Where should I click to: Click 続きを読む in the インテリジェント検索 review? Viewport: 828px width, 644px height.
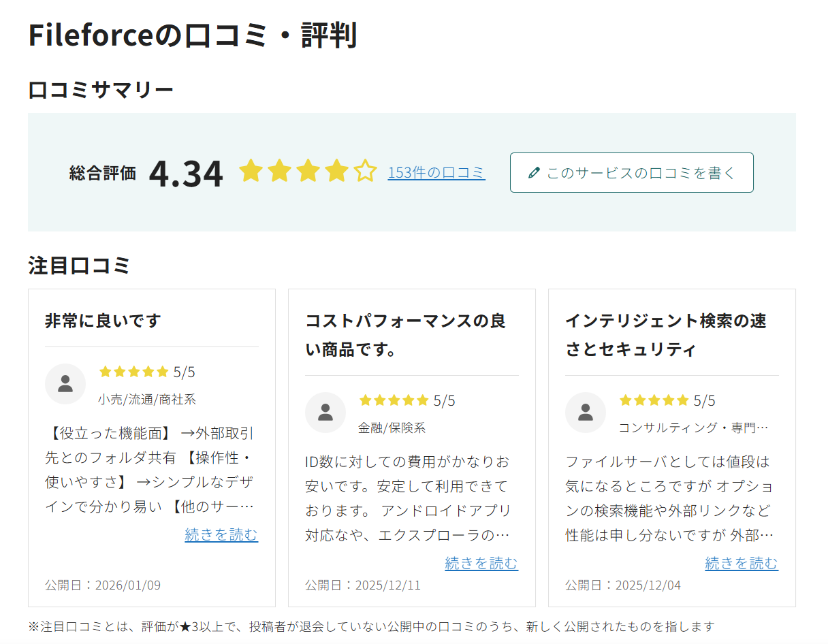pos(741,564)
